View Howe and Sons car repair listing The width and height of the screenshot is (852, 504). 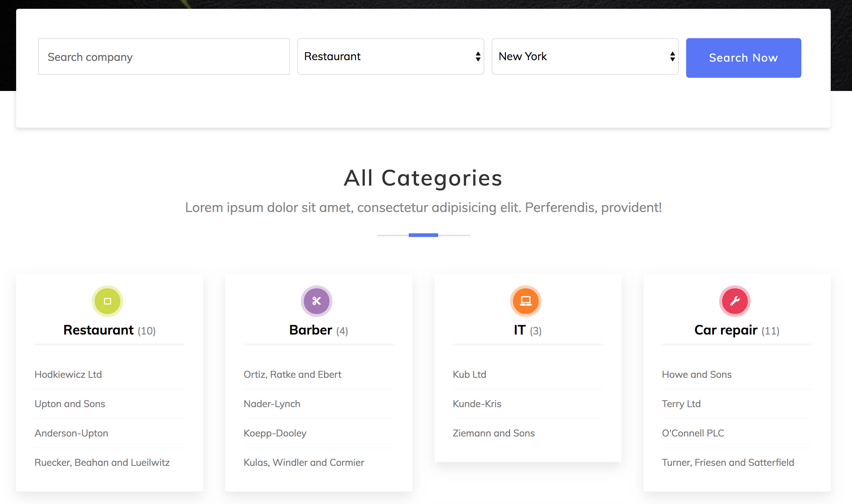tap(696, 375)
